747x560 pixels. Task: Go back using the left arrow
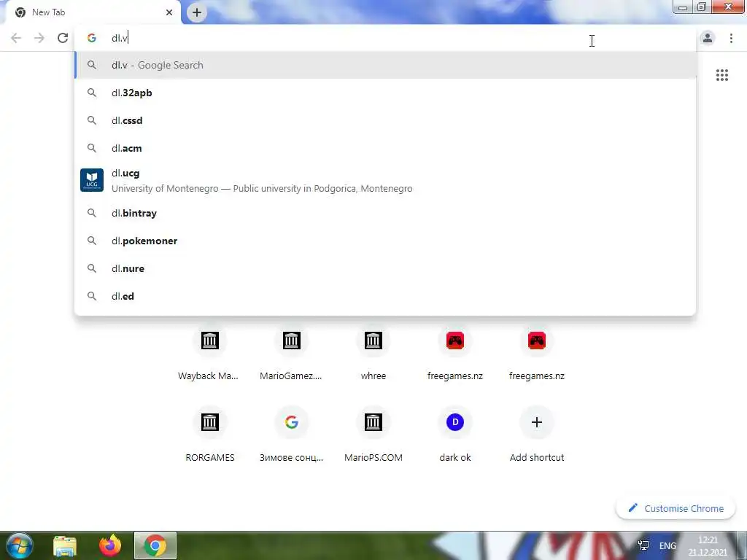coord(16,38)
